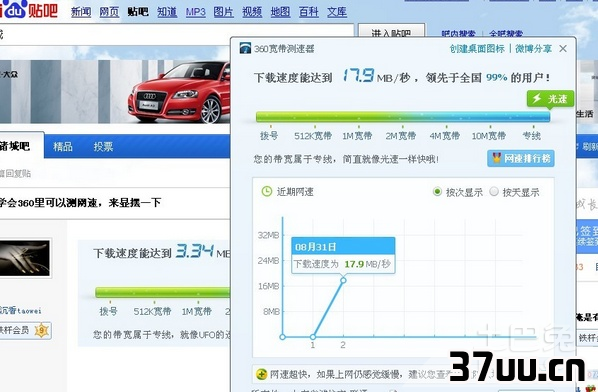Click the 10M宽带 label on speed scale
Viewport: 598px width, 392px height.
pos(489,135)
